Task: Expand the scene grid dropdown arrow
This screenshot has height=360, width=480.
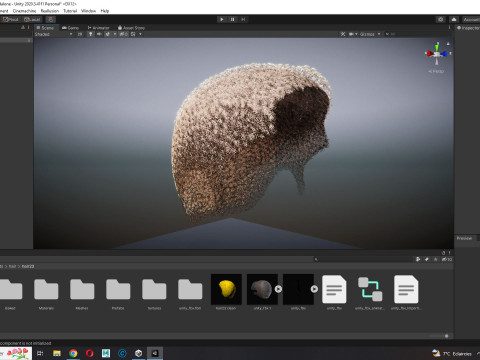Action: tap(140, 34)
